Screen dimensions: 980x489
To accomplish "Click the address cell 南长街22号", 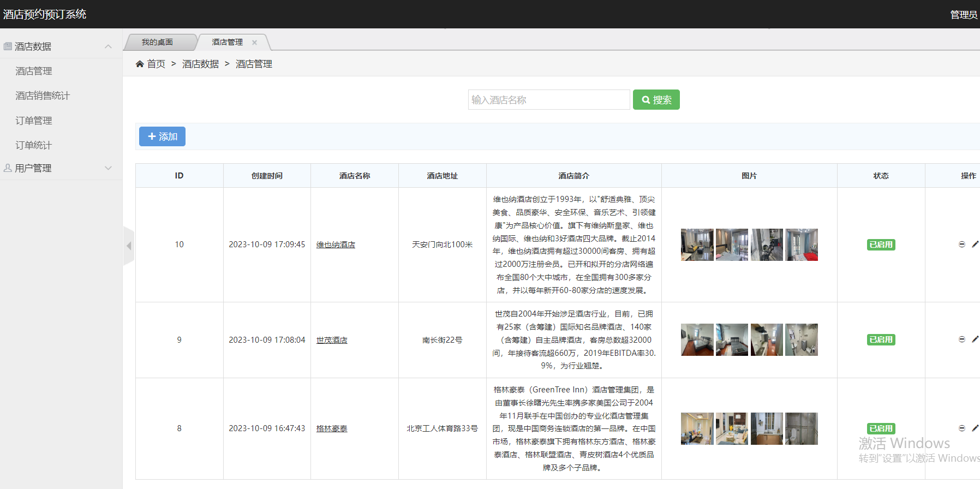I will [x=443, y=339].
